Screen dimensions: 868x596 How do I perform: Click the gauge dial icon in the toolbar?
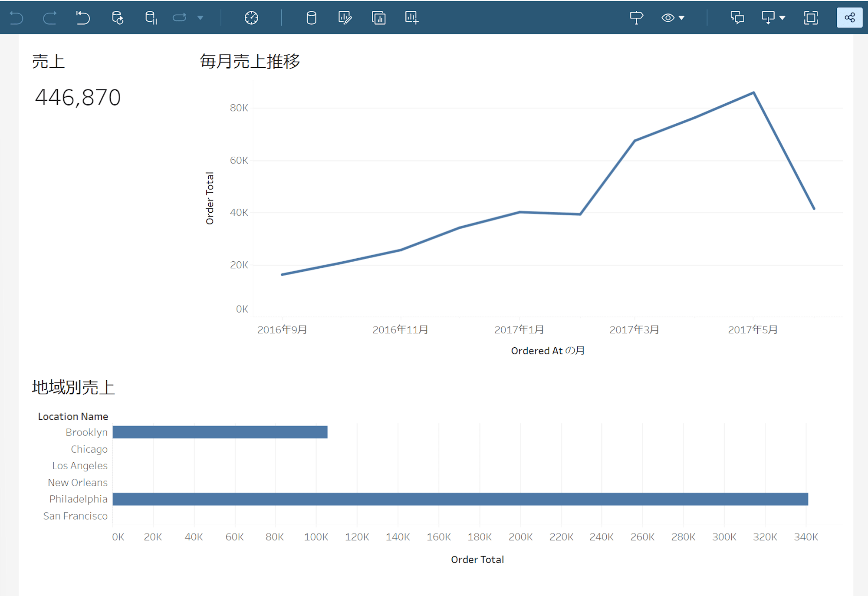(251, 18)
